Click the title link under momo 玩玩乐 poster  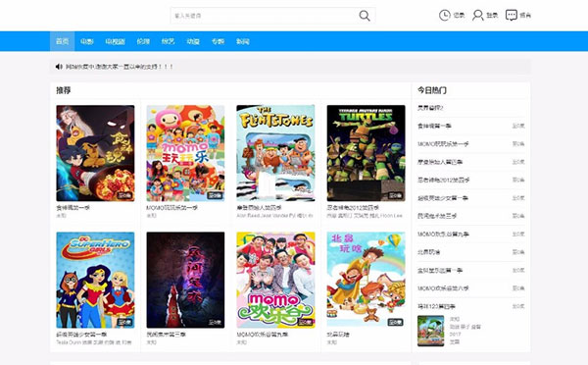coord(171,208)
